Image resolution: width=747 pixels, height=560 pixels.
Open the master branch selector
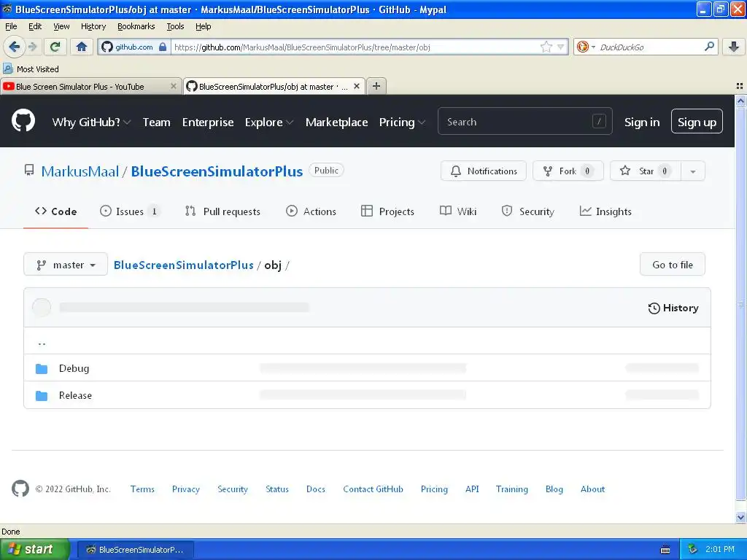[x=66, y=265]
